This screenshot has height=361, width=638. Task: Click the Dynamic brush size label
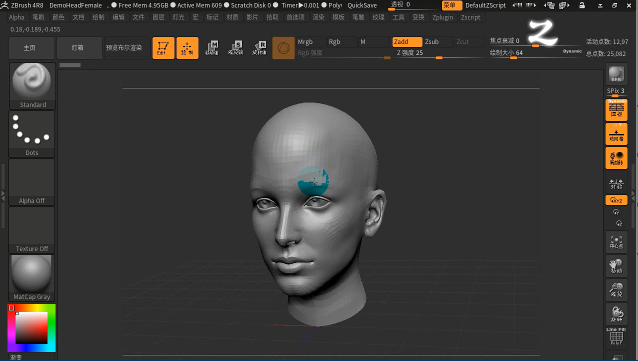[572, 51]
